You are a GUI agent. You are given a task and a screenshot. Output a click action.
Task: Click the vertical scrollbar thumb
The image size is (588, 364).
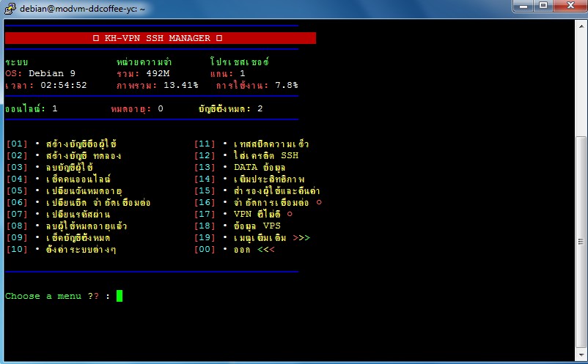click(x=581, y=242)
